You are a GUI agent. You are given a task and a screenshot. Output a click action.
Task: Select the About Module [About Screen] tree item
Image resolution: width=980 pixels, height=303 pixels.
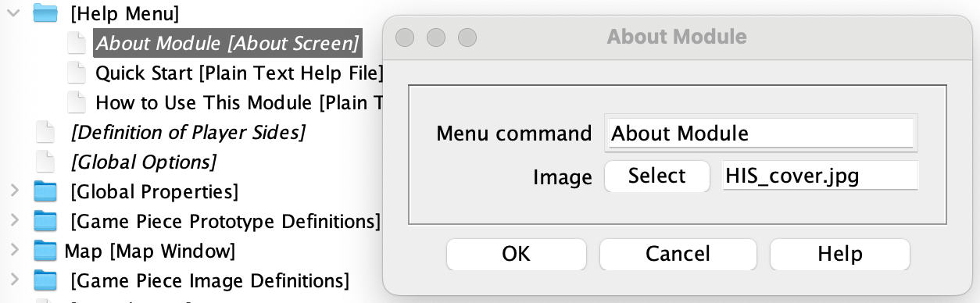[227, 42]
